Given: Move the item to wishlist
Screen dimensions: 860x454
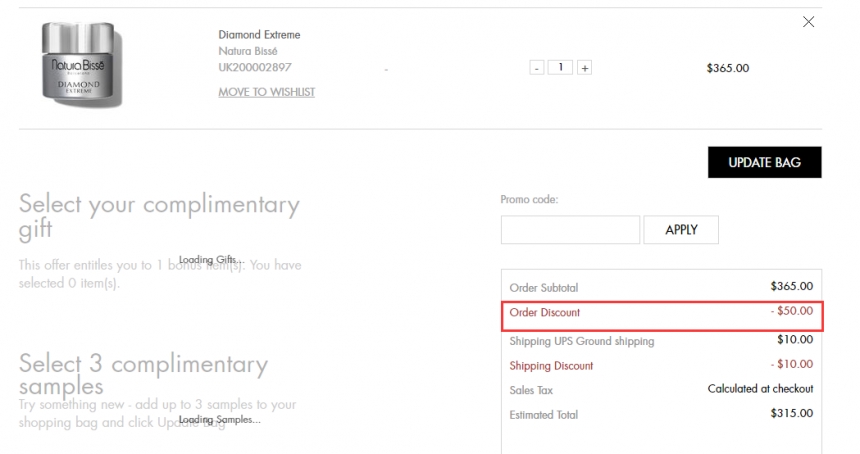Looking at the screenshot, I should point(266,92).
